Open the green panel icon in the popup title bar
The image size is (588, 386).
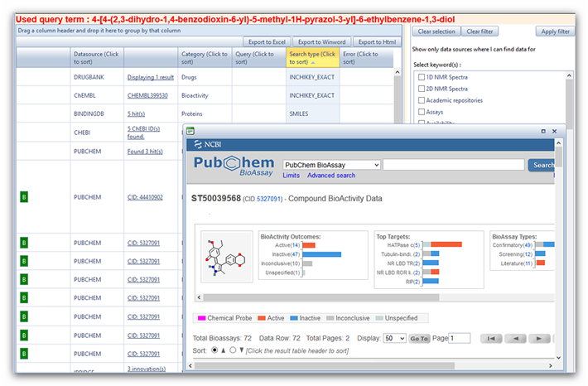190,131
